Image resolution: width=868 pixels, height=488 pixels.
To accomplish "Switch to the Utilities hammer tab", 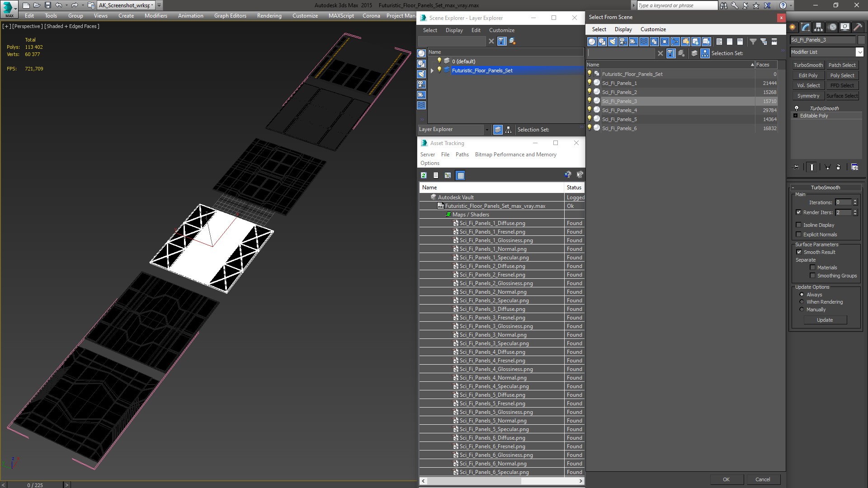I will 858,27.
